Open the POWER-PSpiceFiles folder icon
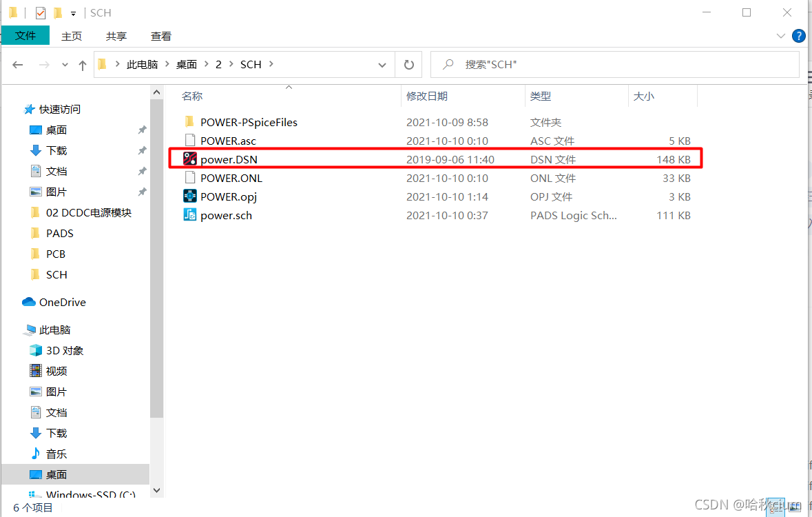Image resolution: width=812 pixels, height=517 pixels. [x=190, y=122]
